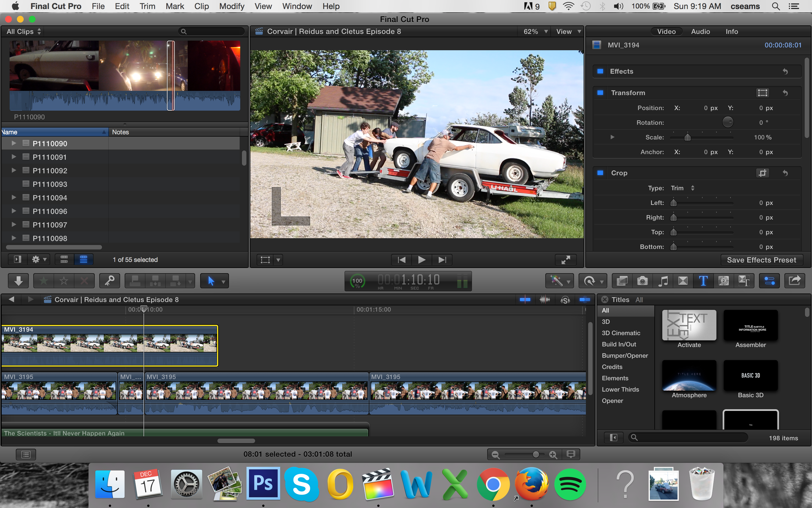Open the Modify menu
This screenshot has height=508, width=812.
(231, 6)
